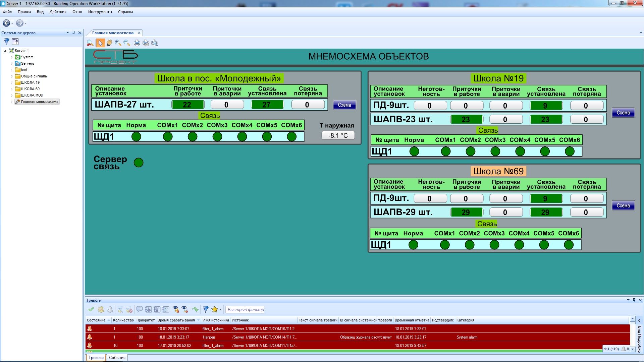
Task: Click the print preview icon
Action: (154, 43)
